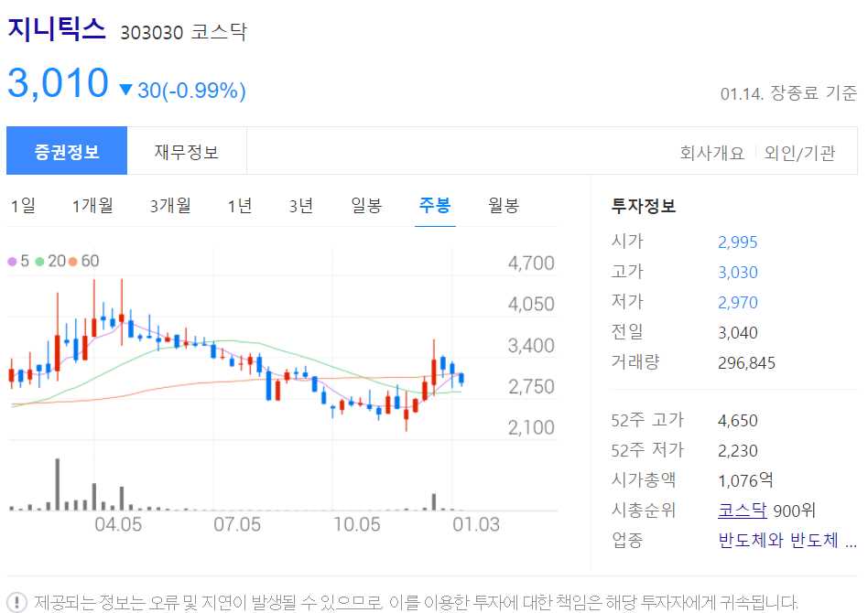868x613 pixels.
Task: Show the 1개월 chart period
Action: pos(92,206)
